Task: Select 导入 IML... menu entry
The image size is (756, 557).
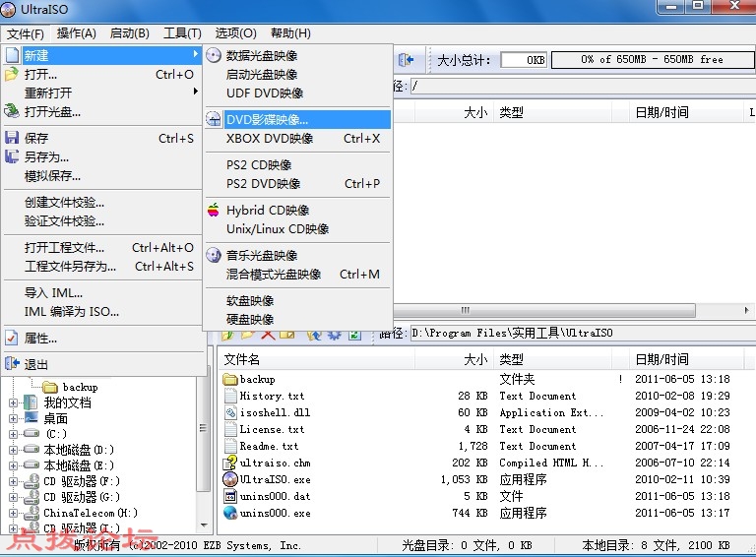Action: [102, 292]
